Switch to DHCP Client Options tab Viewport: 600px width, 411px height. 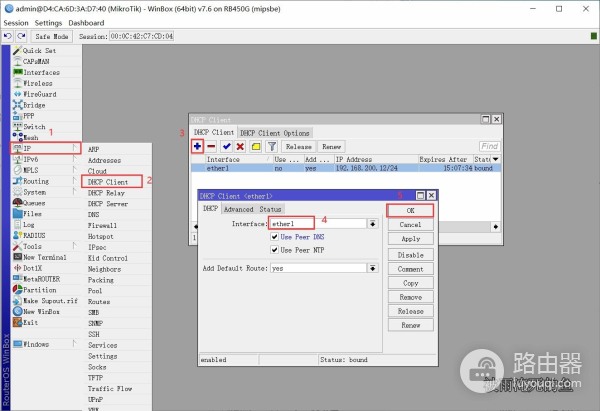tap(275, 133)
